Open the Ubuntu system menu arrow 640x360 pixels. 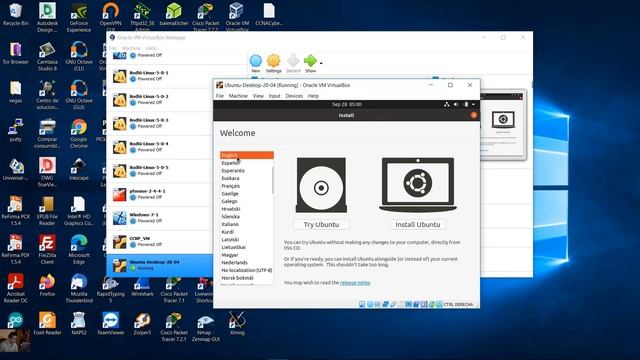(x=473, y=104)
